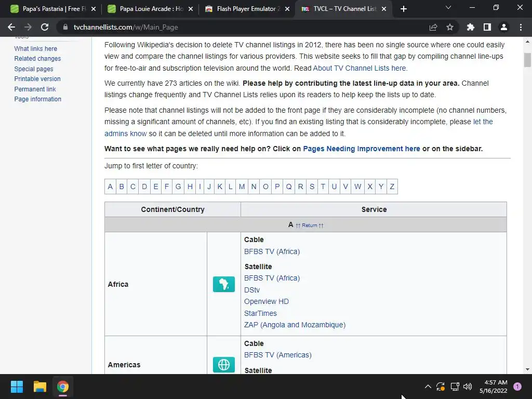Click the scrollbar down arrow
This screenshot has height=399, width=532.
527,369
